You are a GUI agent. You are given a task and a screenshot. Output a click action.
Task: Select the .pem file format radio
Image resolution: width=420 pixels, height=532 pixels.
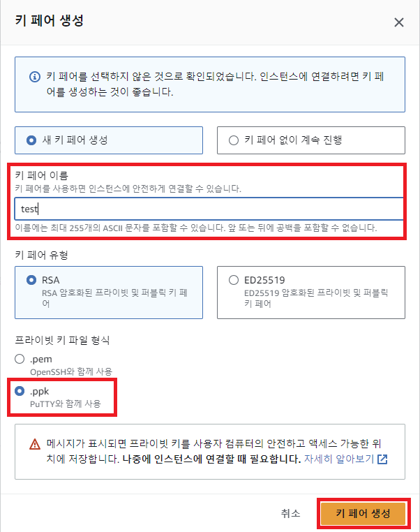click(20, 359)
